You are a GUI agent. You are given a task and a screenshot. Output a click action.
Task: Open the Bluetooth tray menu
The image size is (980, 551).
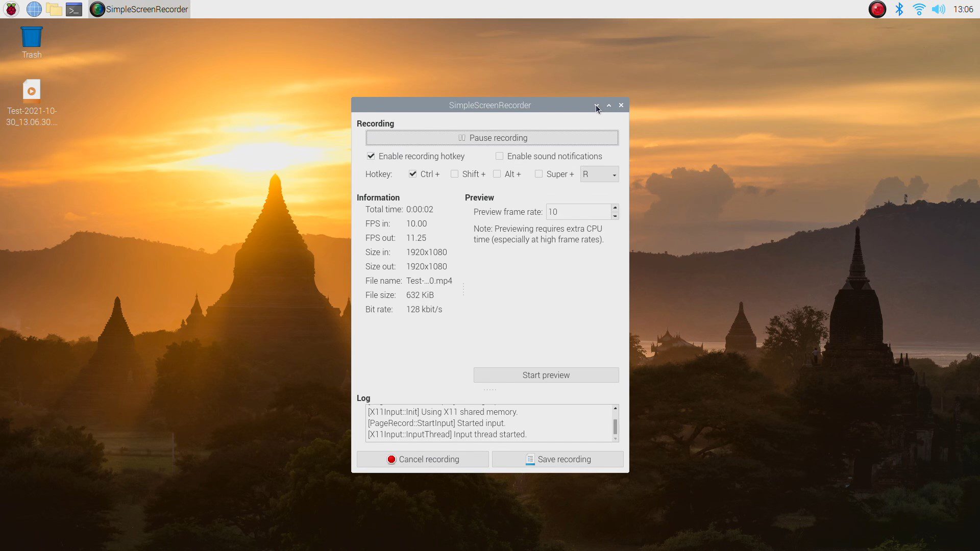pos(899,9)
